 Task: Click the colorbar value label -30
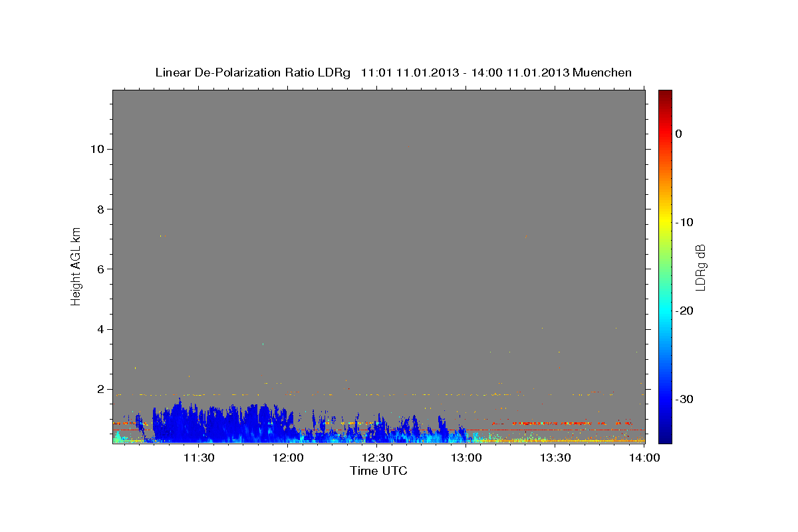pos(684,399)
